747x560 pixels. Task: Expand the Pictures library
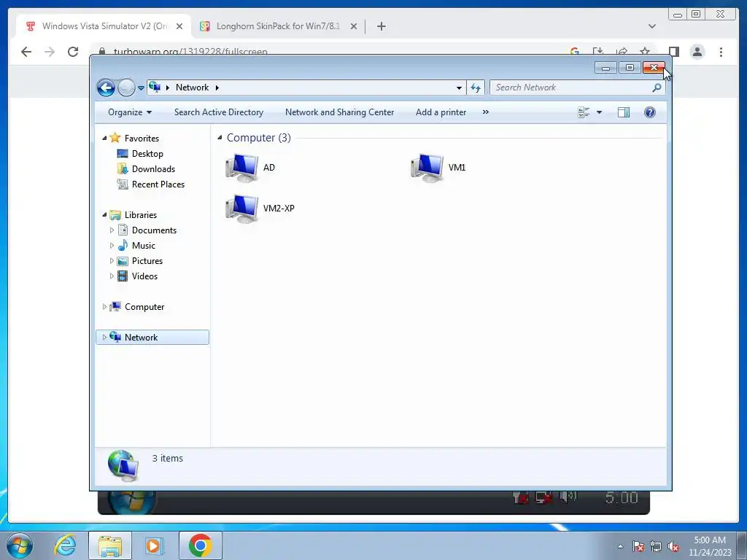[112, 261]
